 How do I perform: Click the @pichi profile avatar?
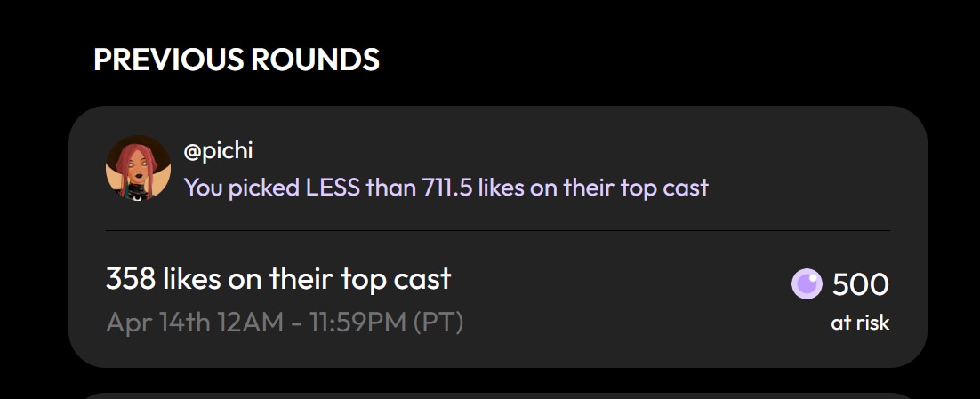(138, 168)
